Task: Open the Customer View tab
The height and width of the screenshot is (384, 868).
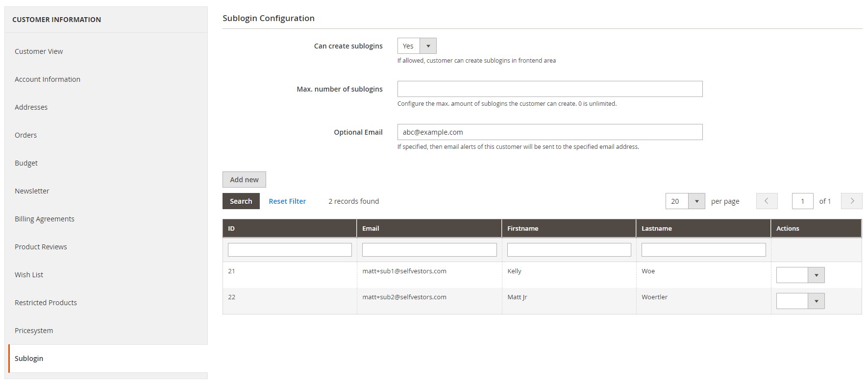Action: 39,51
